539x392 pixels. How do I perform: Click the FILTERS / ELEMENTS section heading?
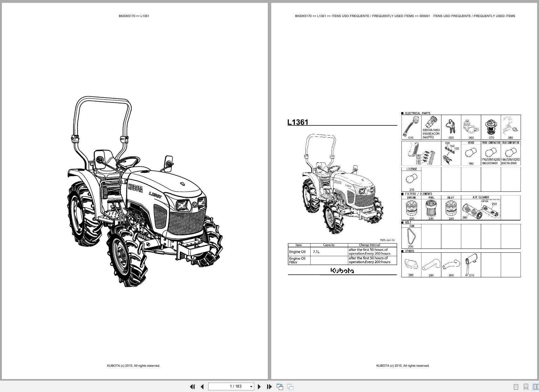click(418, 194)
